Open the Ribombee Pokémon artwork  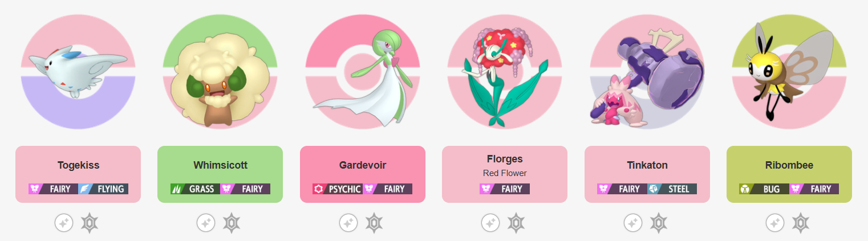(789, 71)
